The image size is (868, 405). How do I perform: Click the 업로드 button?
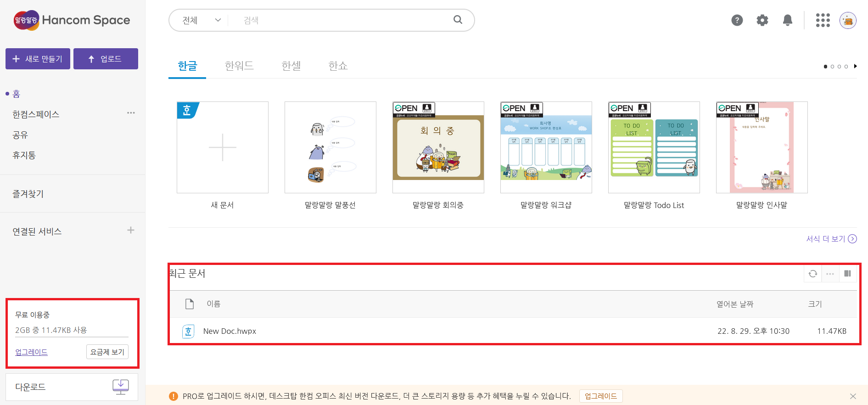106,59
